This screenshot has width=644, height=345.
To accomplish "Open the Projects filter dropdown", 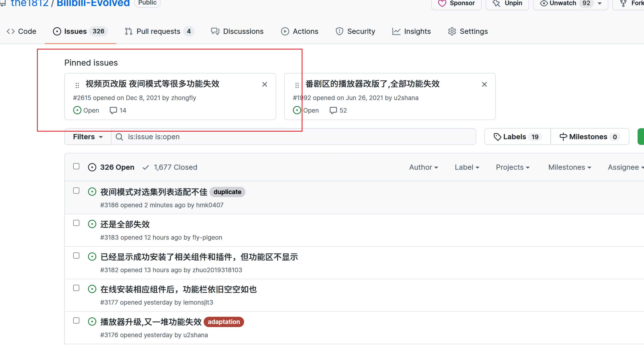I will [x=512, y=167].
